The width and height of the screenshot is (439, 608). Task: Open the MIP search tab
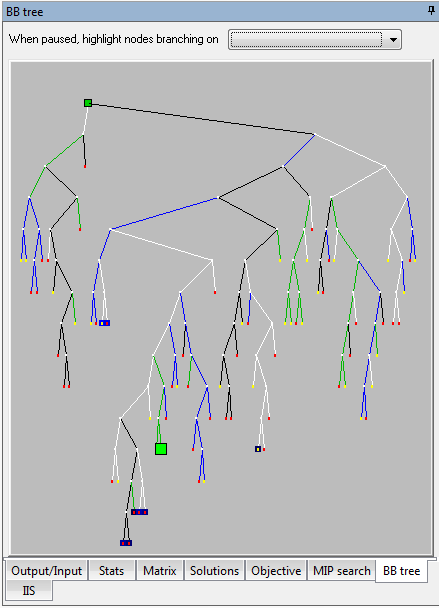point(342,570)
